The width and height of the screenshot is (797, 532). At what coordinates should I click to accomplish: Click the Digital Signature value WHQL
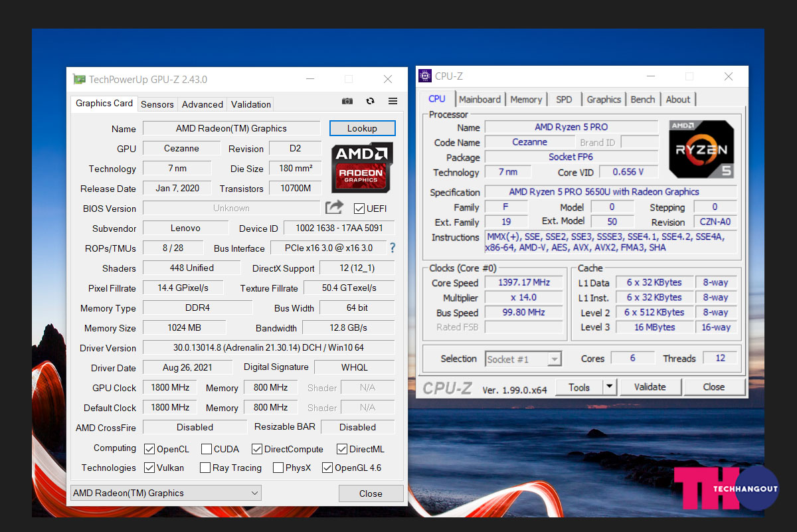tap(355, 367)
